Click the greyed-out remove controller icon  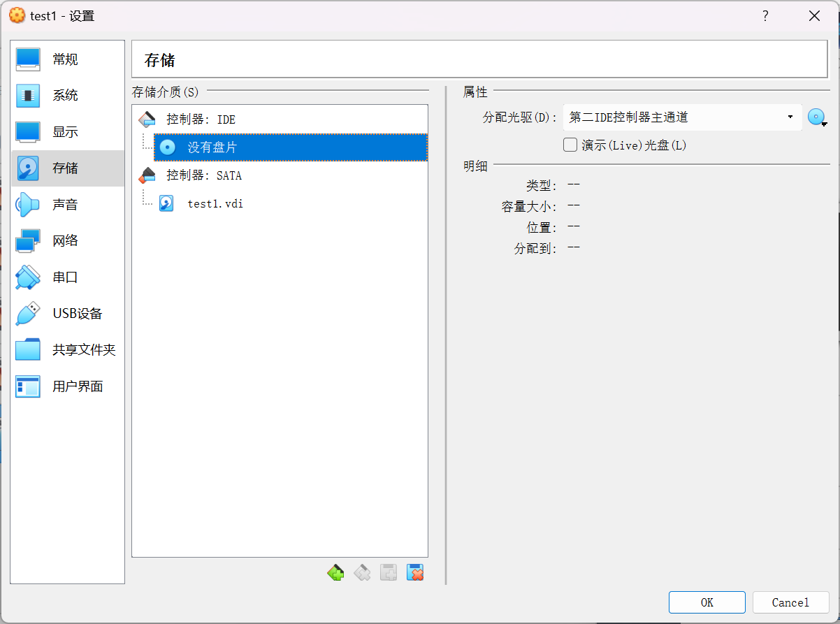click(x=362, y=574)
